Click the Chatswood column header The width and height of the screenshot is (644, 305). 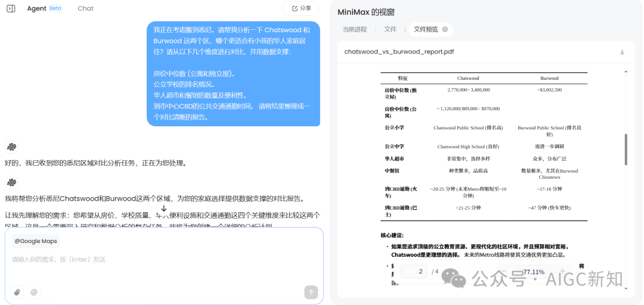[468, 78]
